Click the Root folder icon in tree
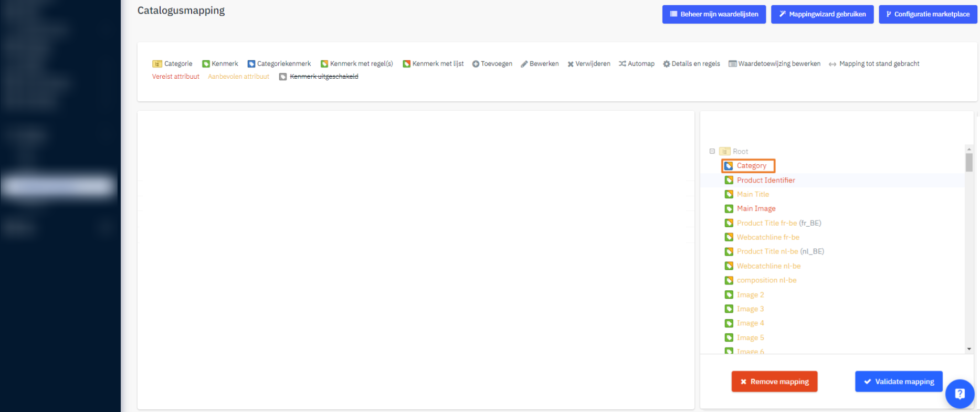 point(724,151)
